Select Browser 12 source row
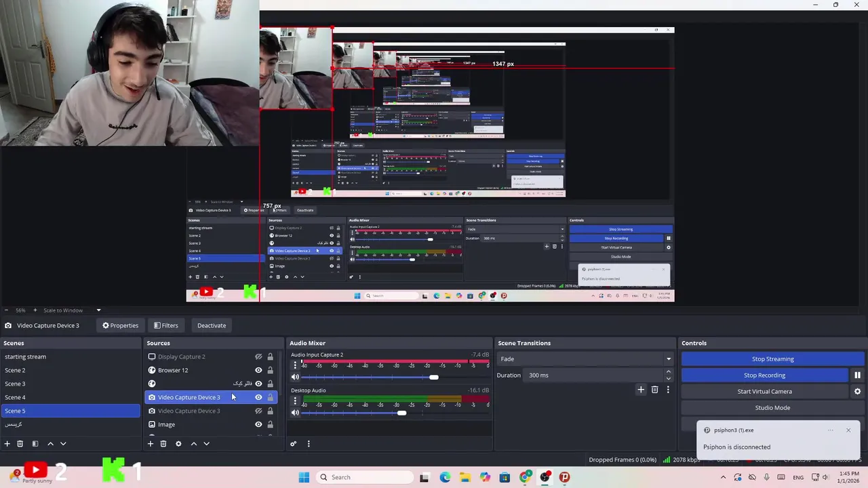 211,370
